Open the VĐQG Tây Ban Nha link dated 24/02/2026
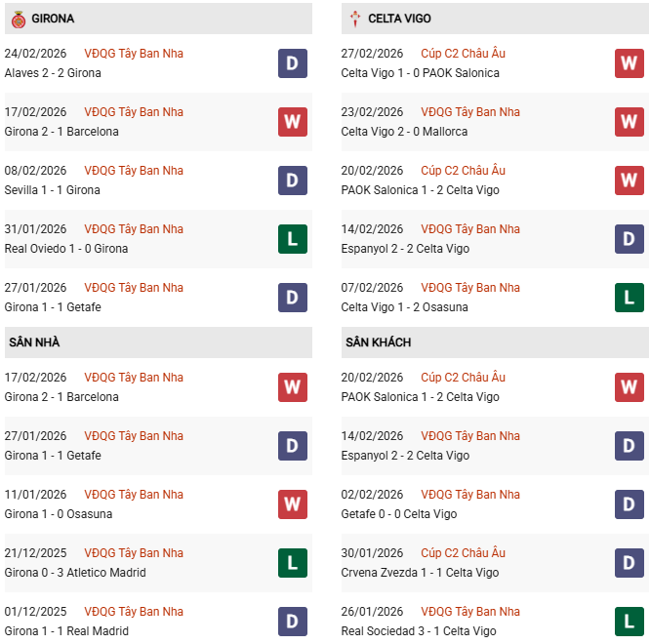 pos(134,54)
